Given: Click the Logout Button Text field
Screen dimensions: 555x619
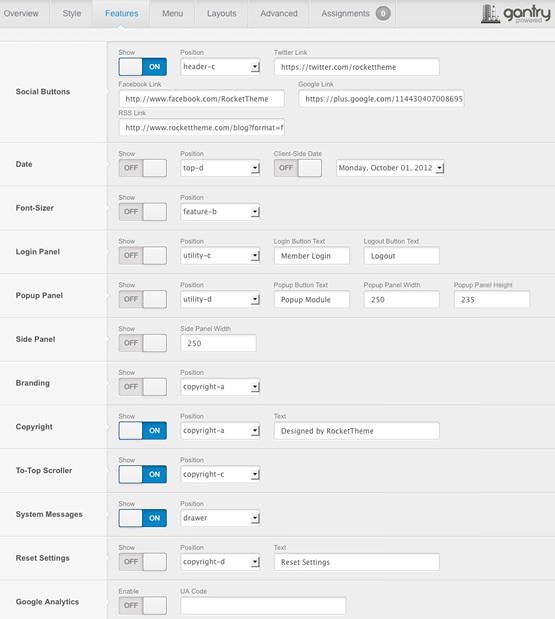Looking at the screenshot, I should point(401,256).
